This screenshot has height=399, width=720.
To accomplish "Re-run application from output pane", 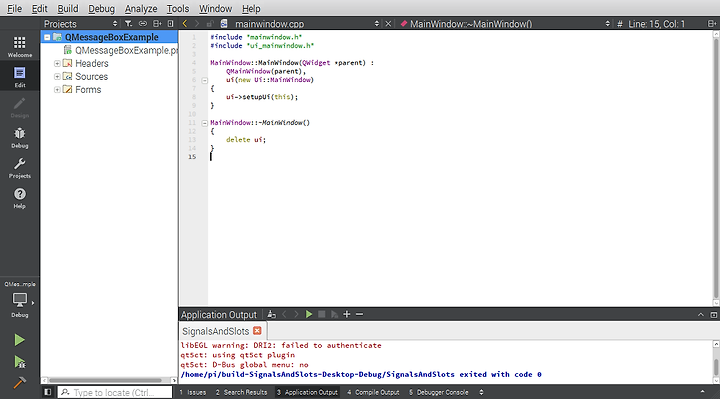I will tap(309, 315).
